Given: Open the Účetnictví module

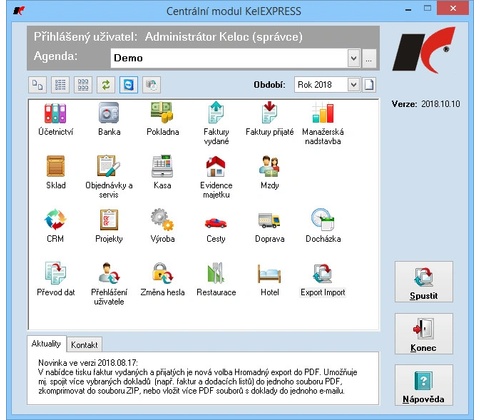Looking at the screenshot, I should [x=55, y=119].
